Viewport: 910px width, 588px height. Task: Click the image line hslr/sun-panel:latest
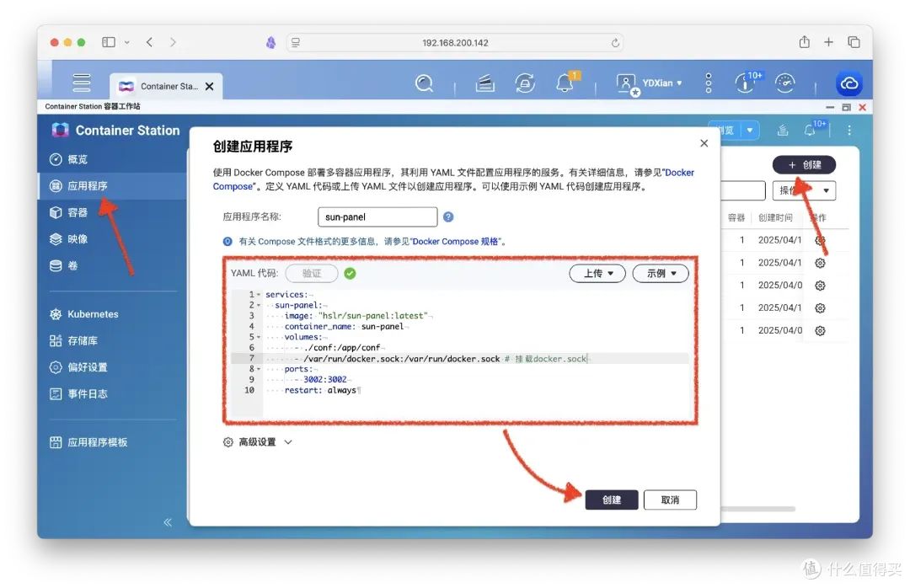point(357,316)
